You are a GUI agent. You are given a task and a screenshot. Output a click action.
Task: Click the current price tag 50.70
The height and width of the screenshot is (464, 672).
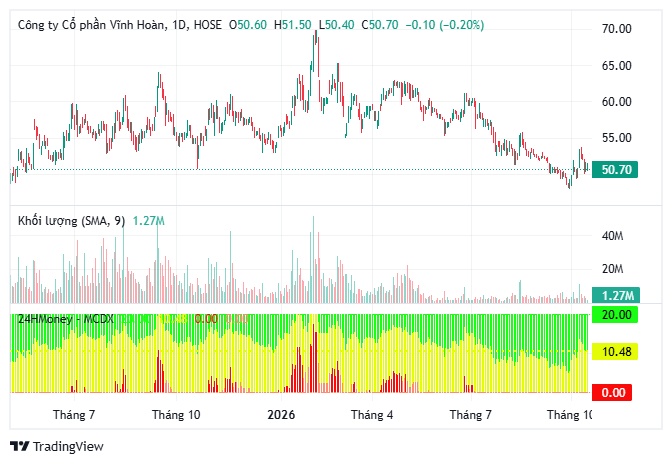pos(615,170)
